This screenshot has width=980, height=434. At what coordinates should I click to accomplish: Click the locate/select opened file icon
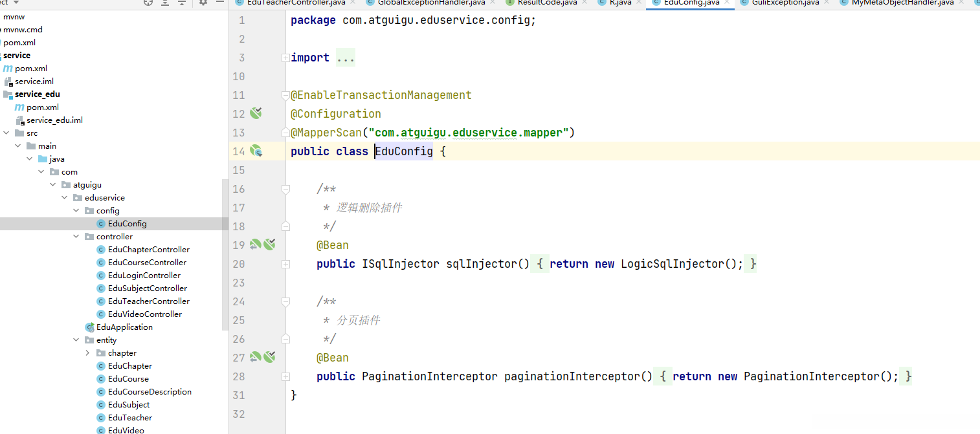pos(148,3)
